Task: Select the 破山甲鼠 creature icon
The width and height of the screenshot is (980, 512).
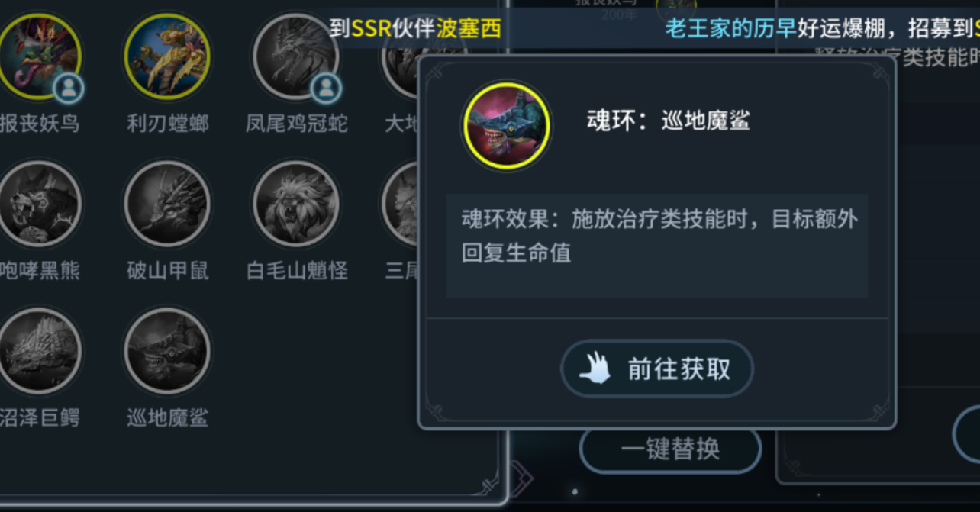Action: tap(166, 203)
